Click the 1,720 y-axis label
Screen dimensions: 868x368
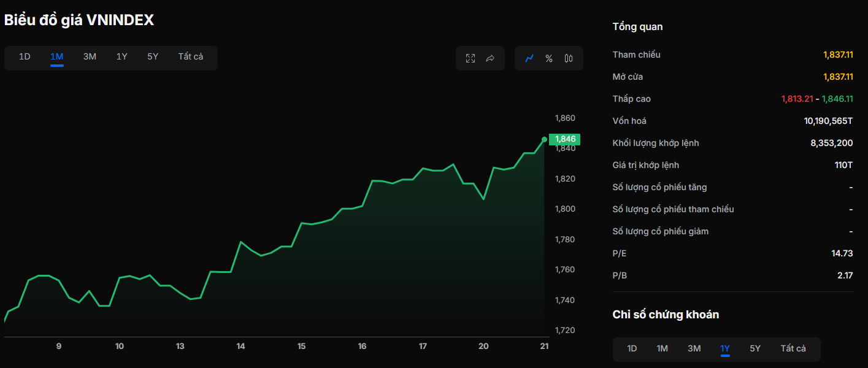coord(565,331)
